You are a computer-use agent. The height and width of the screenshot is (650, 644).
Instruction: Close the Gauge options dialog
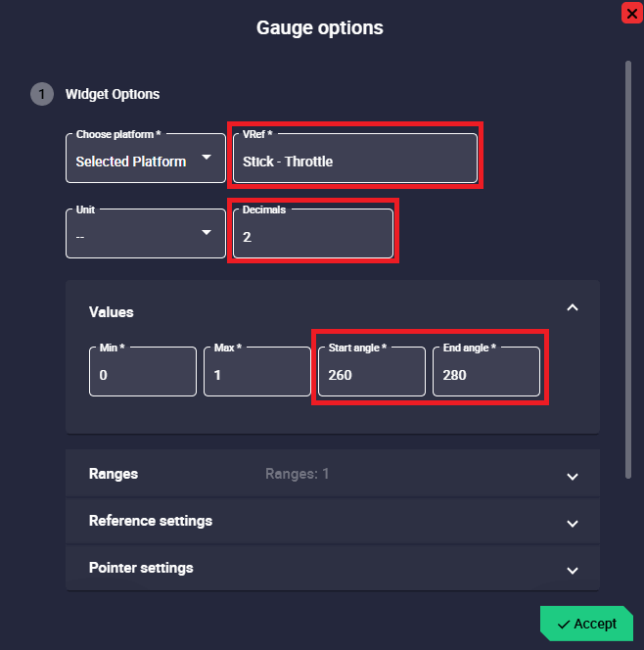(631, 13)
